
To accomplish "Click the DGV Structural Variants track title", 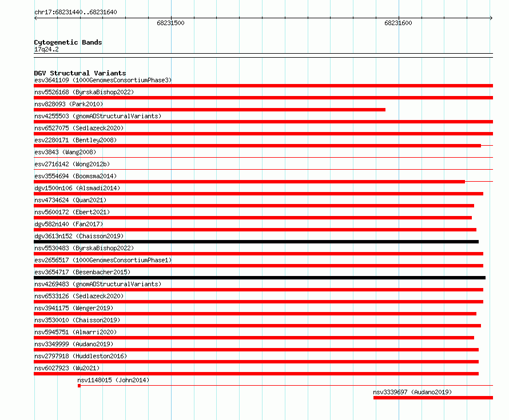I will click(80, 73).
